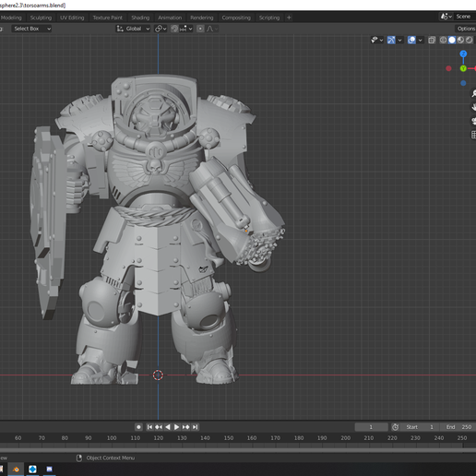Click frame 120 on the timeline ruler
Image resolution: width=476 pixels, height=476 pixels.
159,438
